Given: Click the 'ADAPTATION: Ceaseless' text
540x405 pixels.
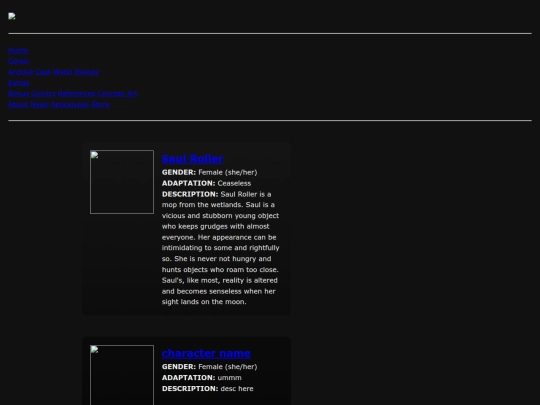Looking at the screenshot, I should 206,183.
